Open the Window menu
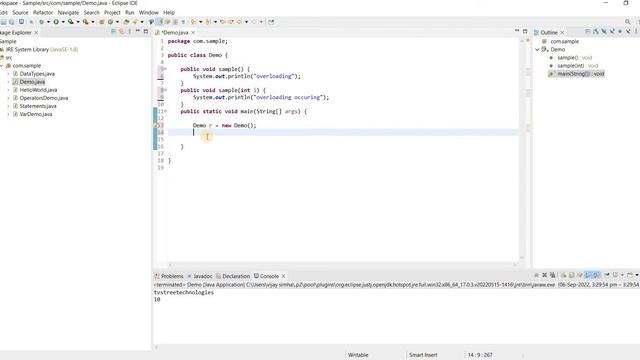 pos(149,13)
